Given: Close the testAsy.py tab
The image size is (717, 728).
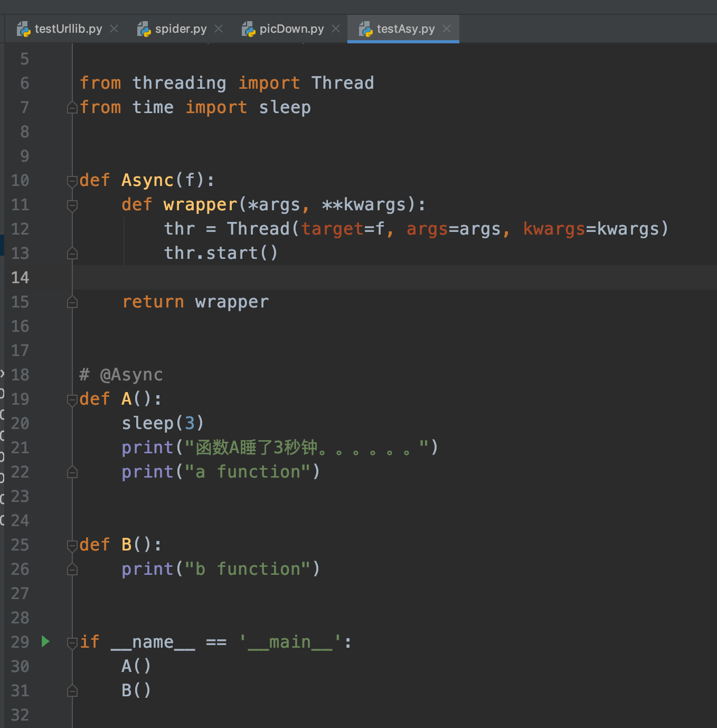Looking at the screenshot, I should [x=447, y=29].
